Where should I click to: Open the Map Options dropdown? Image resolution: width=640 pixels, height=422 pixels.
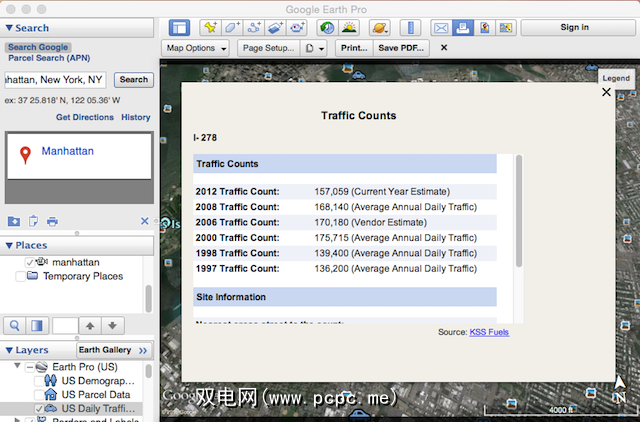(x=196, y=47)
